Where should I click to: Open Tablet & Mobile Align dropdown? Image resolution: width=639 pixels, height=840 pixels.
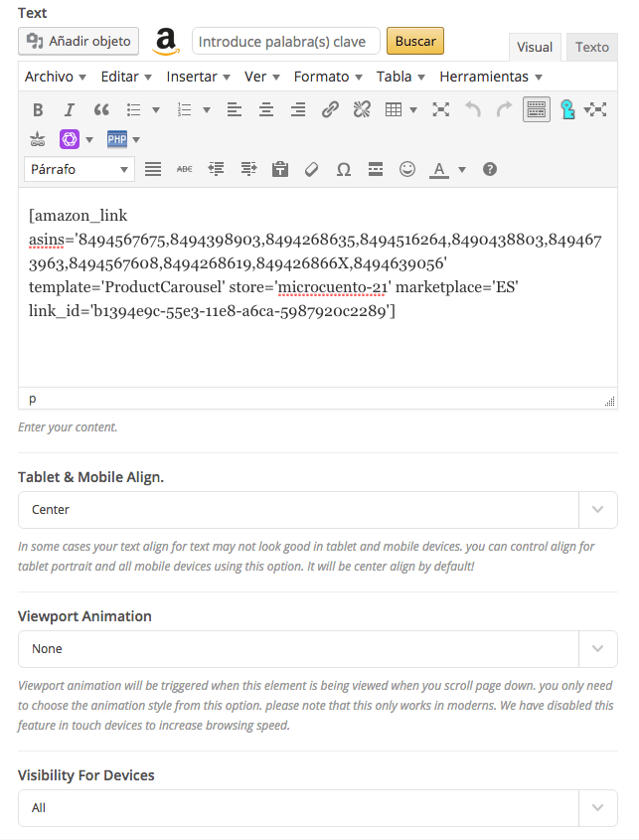[318, 510]
